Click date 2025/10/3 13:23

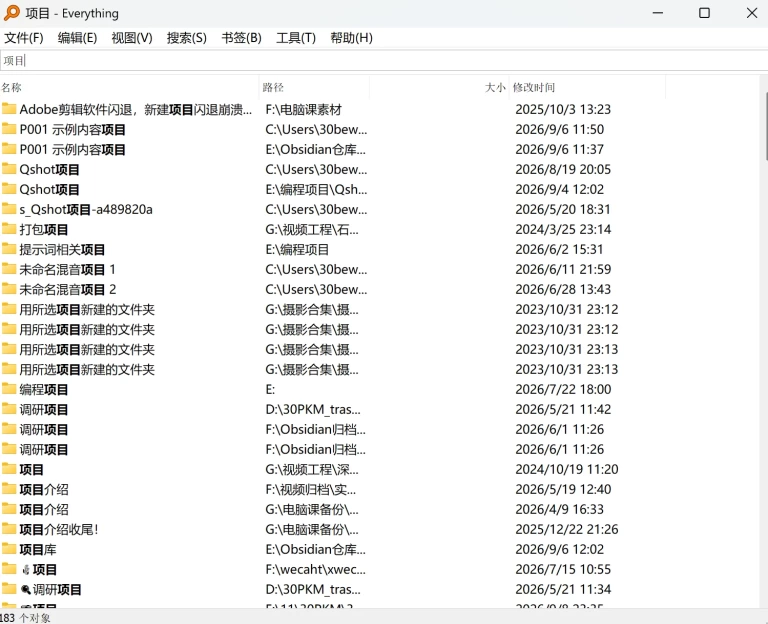(x=563, y=109)
